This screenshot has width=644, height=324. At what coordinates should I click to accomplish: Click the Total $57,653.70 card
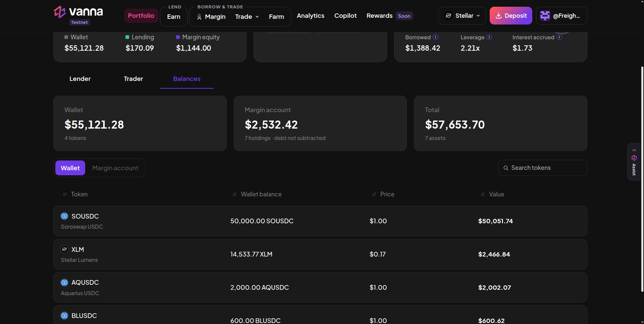(x=500, y=124)
